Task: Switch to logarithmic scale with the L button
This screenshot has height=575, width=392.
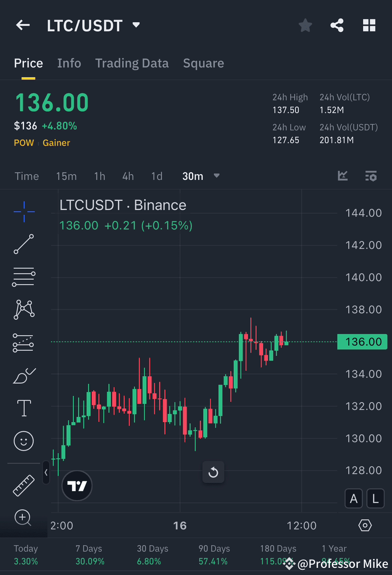Action: pos(375,498)
